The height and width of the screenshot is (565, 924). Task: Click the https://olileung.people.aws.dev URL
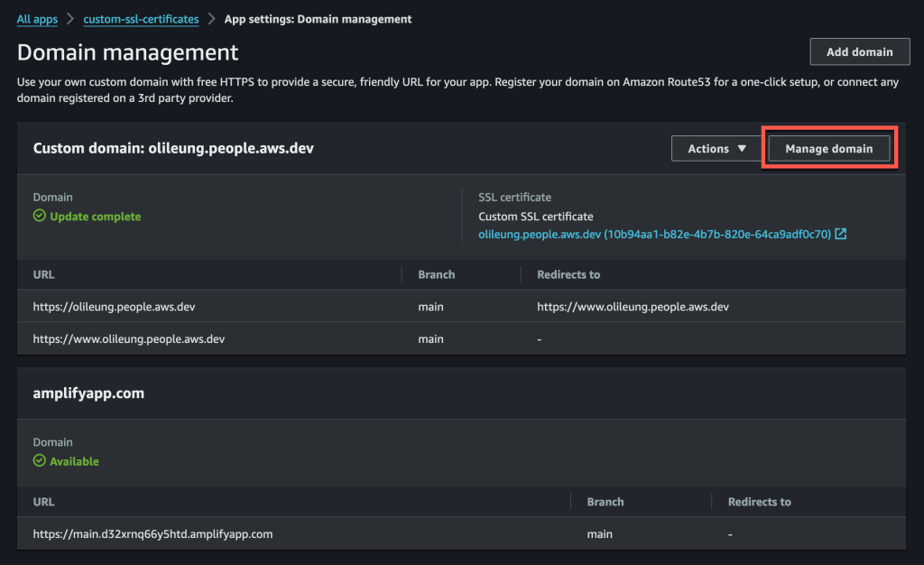(113, 306)
